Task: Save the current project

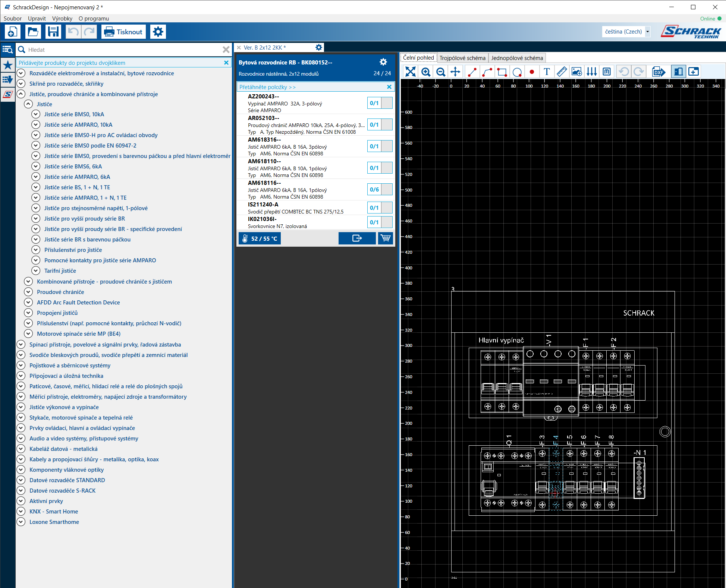Action: pyautogui.click(x=53, y=32)
